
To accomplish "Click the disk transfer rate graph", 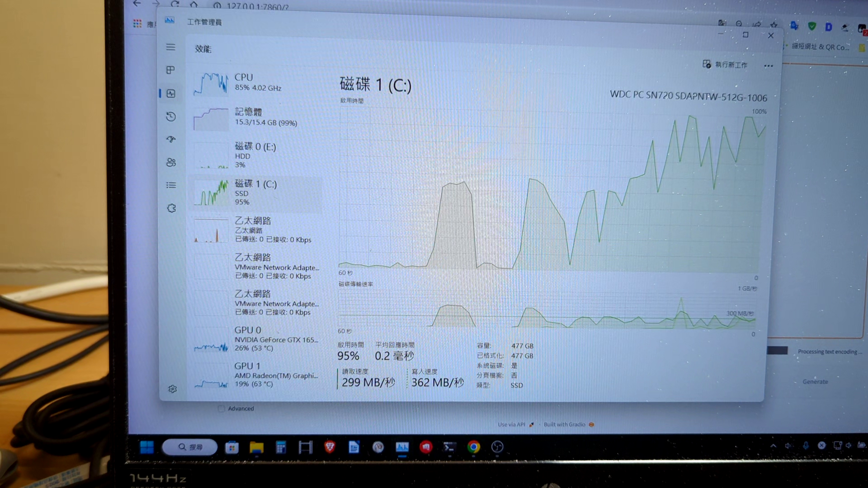I will coord(547,310).
